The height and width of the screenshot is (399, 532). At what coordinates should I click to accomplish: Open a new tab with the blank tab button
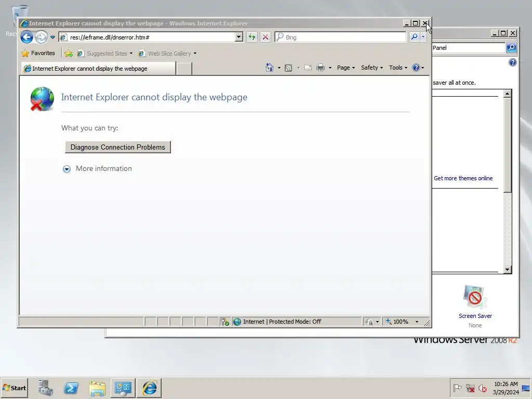click(x=184, y=69)
